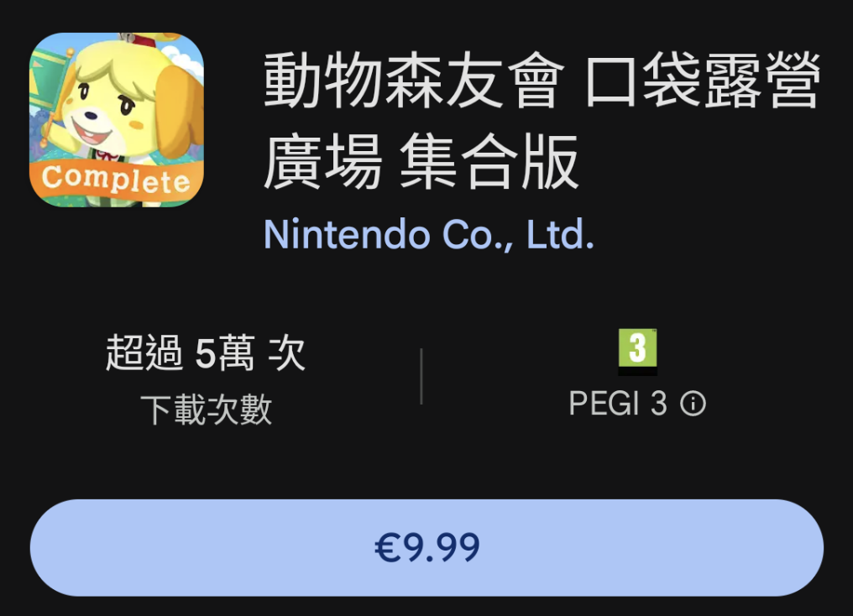Click the green PEGI 3 rating badge
Viewport: 853px width, 616px height.
coord(637,352)
